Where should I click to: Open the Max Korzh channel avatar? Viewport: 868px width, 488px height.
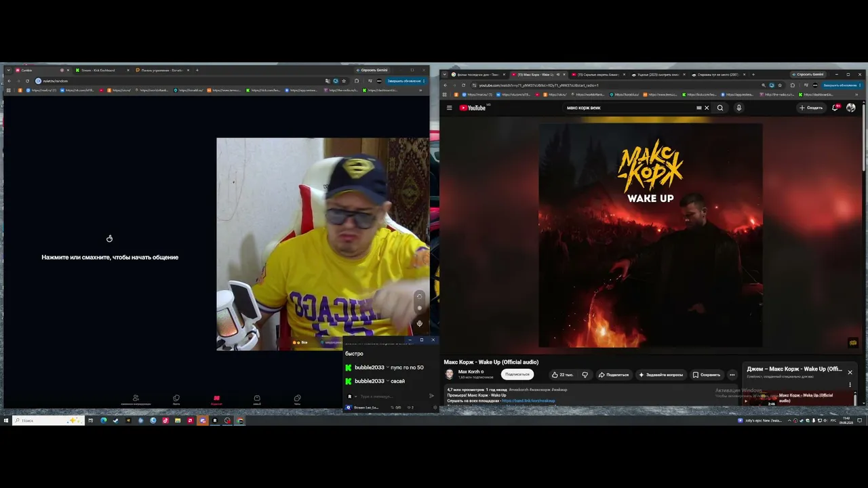coord(449,374)
